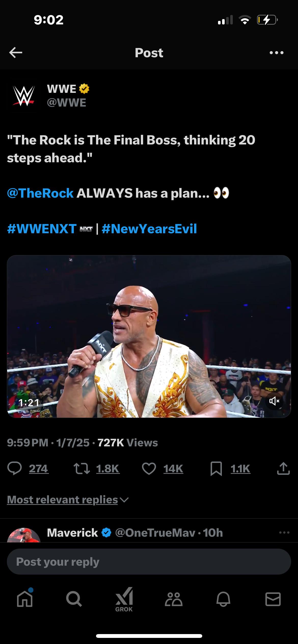Unmute the video with the speaker icon
This screenshot has width=298, height=644.
click(x=274, y=401)
